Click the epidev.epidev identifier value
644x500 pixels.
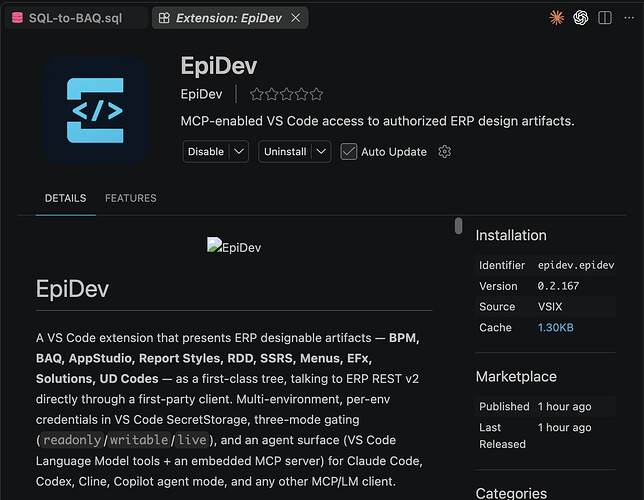pos(576,265)
